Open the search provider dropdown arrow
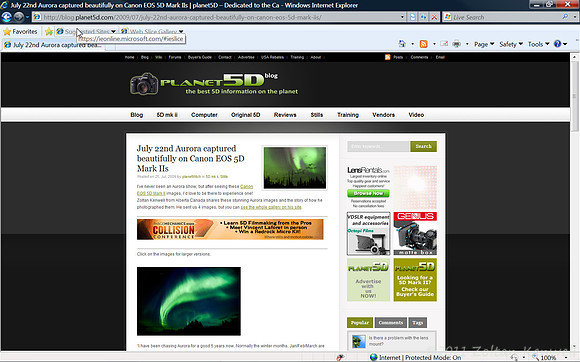580x362 pixels. (x=574, y=17)
